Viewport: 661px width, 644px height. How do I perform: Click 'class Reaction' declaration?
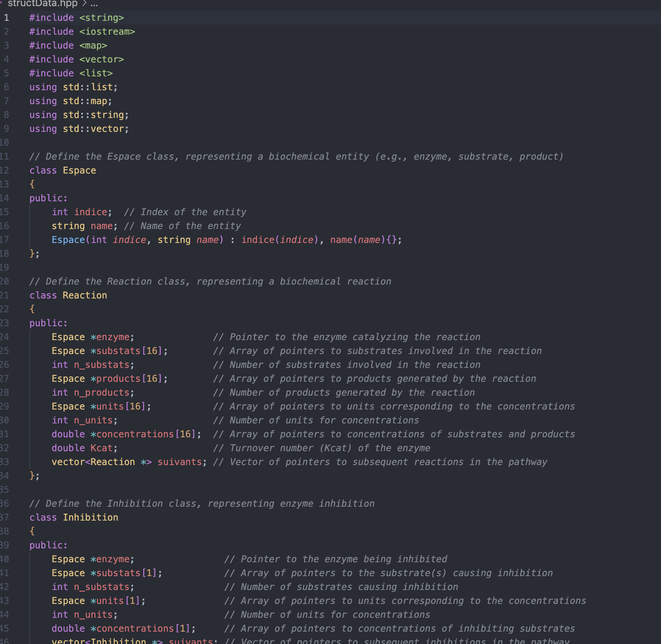[68, 295]
